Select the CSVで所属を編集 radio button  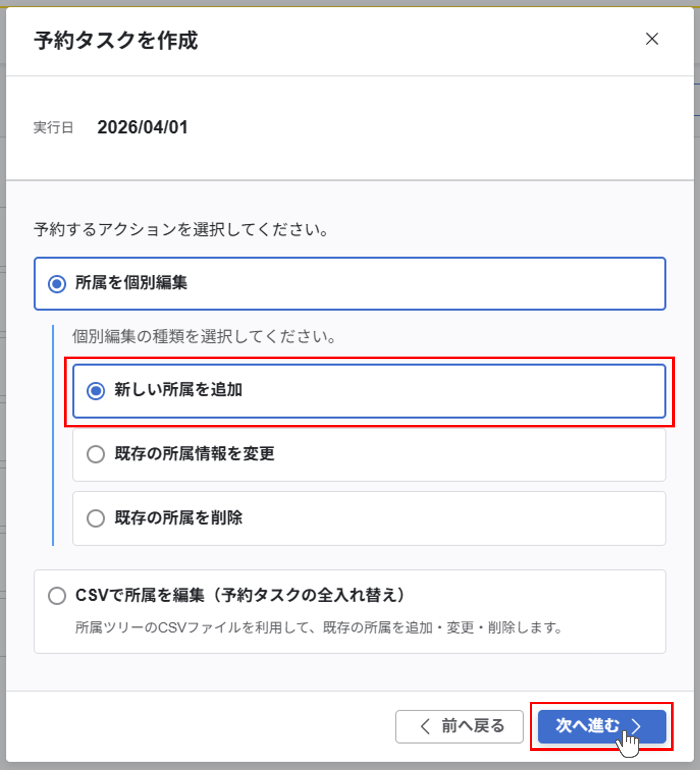[57, 596]
